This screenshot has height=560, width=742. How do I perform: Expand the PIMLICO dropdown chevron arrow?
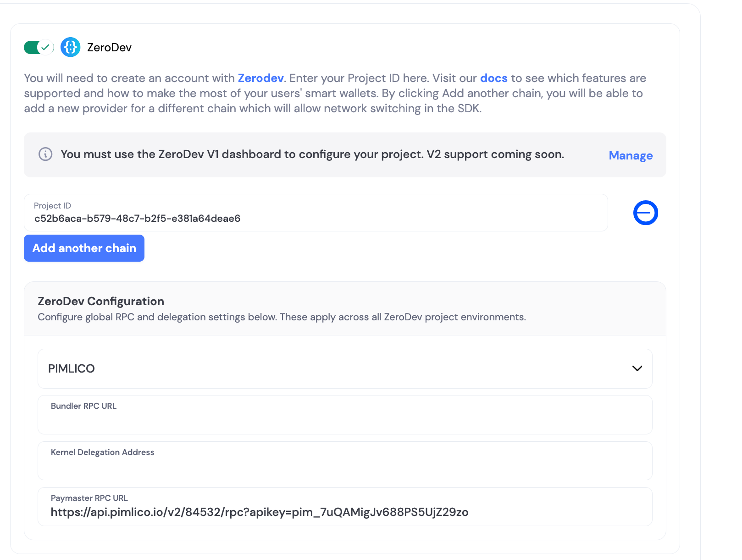point(637,368)
